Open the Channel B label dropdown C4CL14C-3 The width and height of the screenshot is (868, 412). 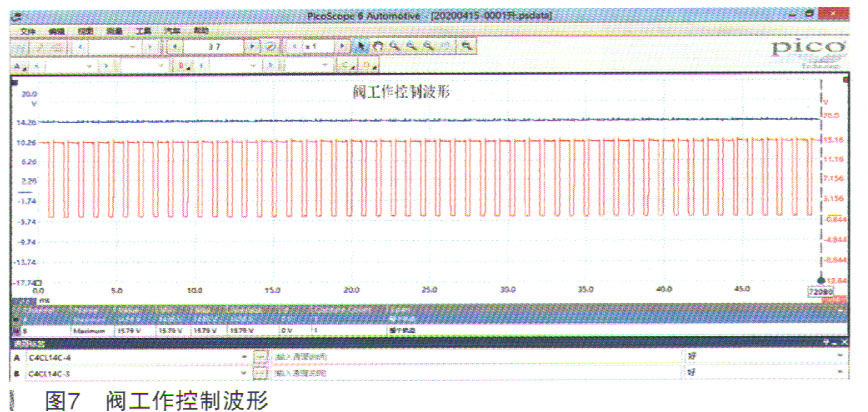tap(245, 374)
